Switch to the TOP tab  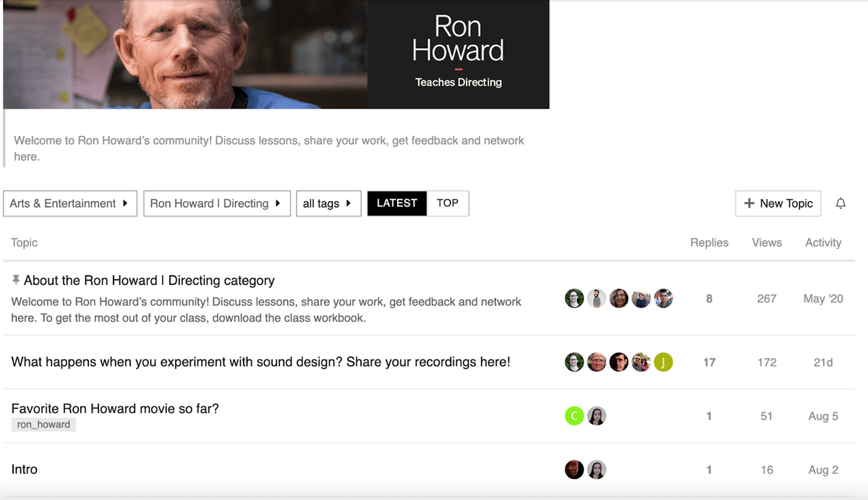(448, 203)
